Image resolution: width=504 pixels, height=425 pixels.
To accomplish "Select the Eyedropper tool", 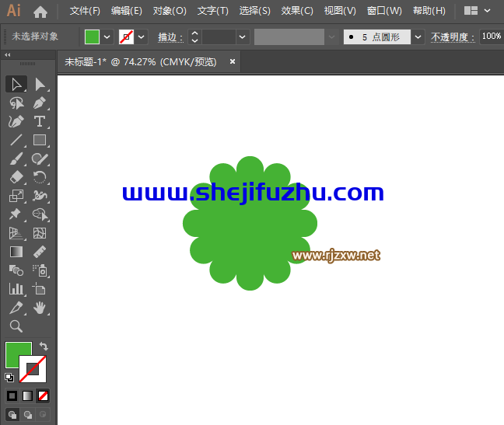I will click(x=16, y=308).
